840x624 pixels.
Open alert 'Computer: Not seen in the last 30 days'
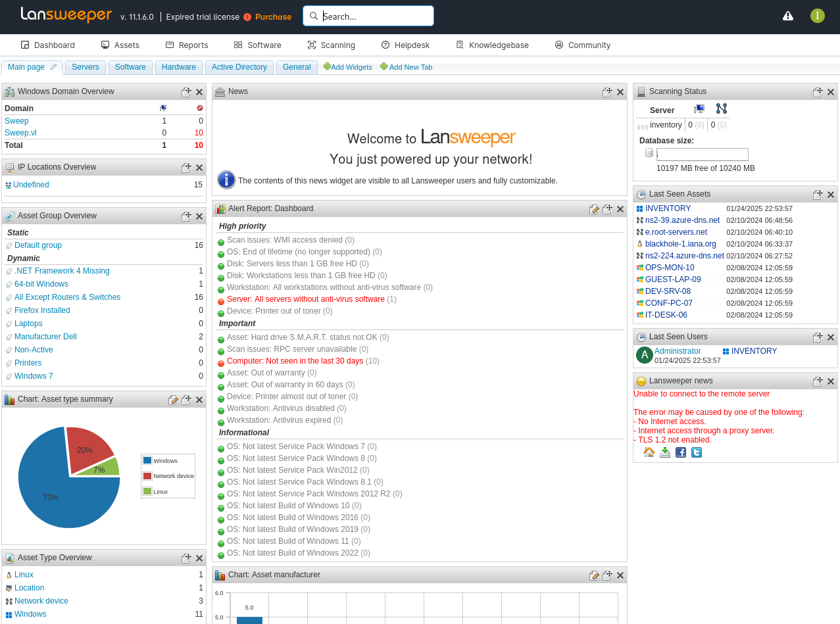coord(295,361)
